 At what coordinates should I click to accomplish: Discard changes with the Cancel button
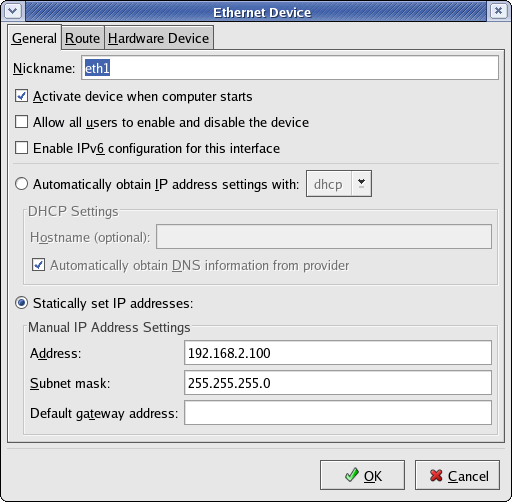tap(457, 475)
